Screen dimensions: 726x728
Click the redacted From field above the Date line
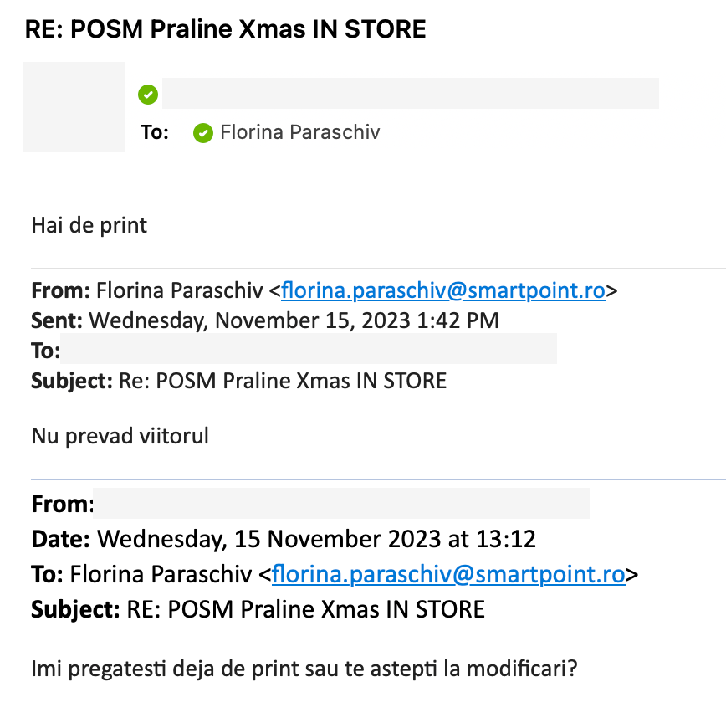[340, 504]
